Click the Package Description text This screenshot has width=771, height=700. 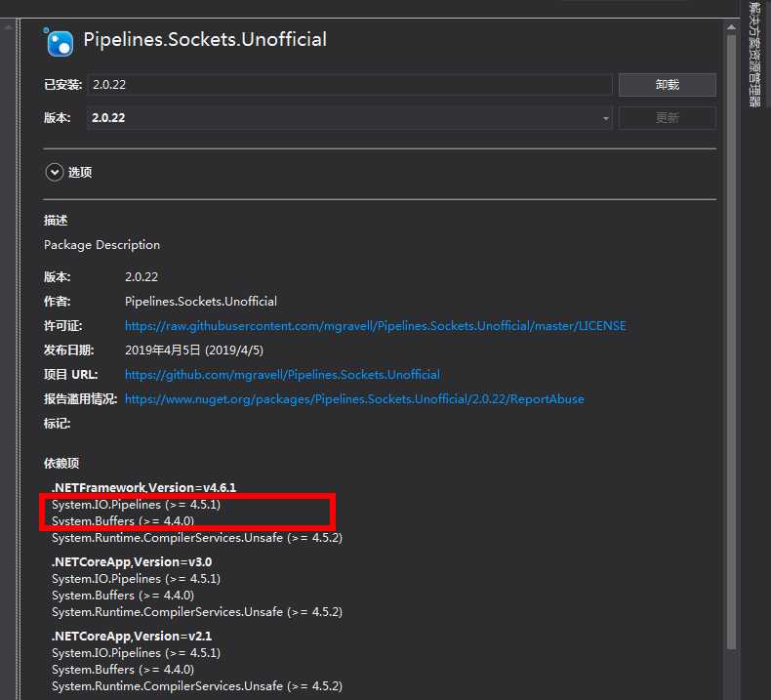click(101, 245)
